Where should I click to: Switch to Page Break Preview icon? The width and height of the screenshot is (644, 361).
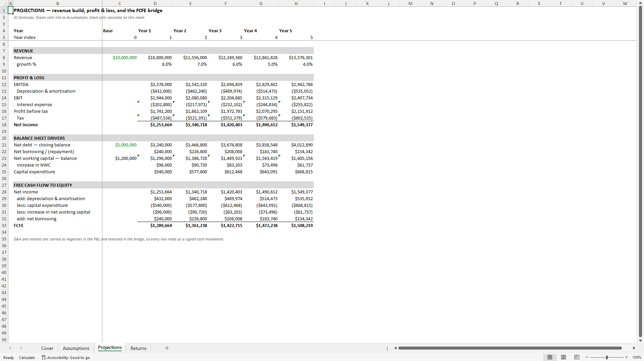[577, 357]
